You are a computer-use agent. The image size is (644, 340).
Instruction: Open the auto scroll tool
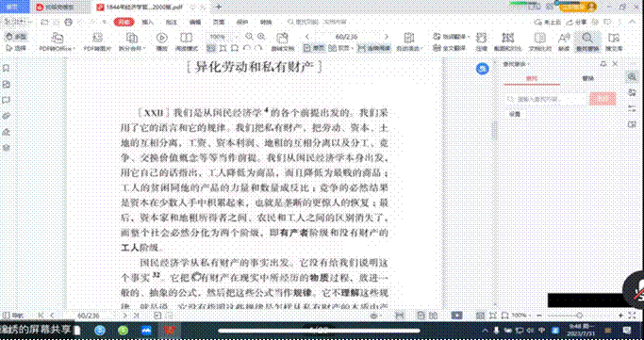(408, 42)
